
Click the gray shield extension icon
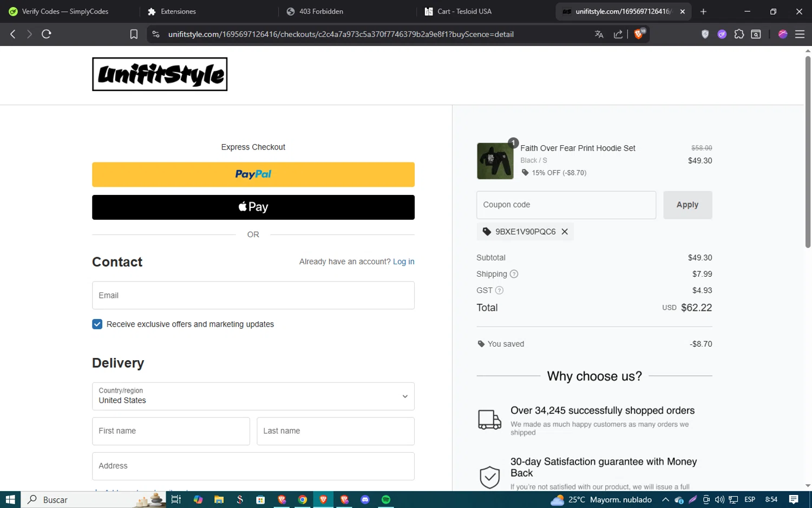click(705, 34)
